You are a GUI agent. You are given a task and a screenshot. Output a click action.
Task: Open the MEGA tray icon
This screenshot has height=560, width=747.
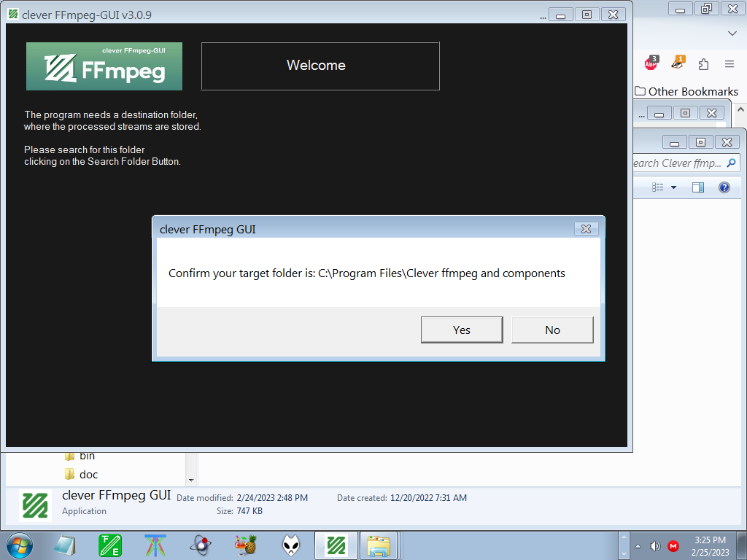tap(673, 546)
